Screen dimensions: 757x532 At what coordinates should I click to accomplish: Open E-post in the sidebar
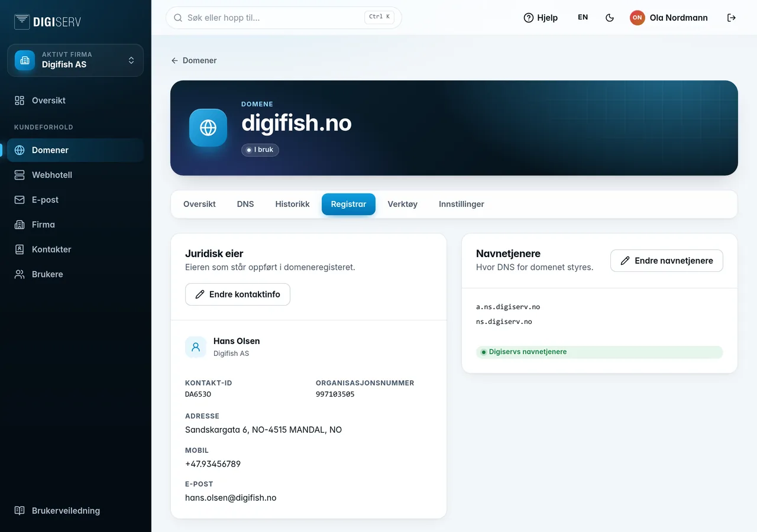(x=75, y=200)
